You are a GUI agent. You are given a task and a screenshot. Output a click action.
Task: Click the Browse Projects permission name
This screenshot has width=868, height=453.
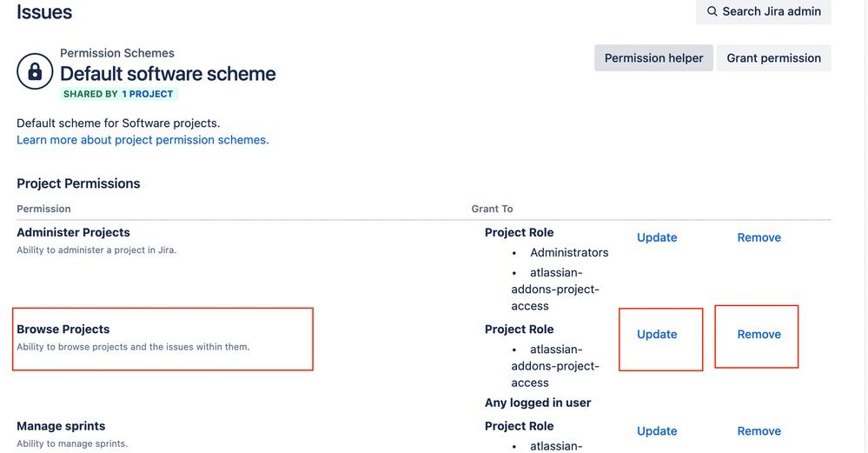tap(63, 330)
